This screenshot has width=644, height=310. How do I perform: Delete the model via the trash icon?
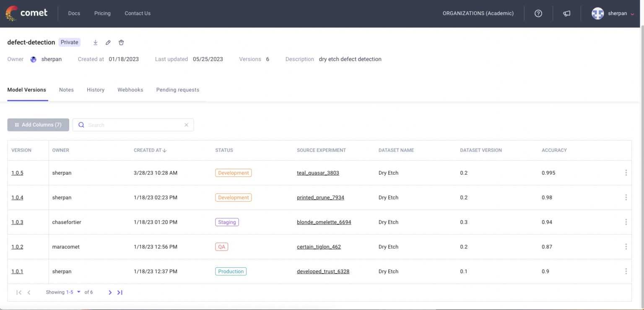click(x=121, y=42)
